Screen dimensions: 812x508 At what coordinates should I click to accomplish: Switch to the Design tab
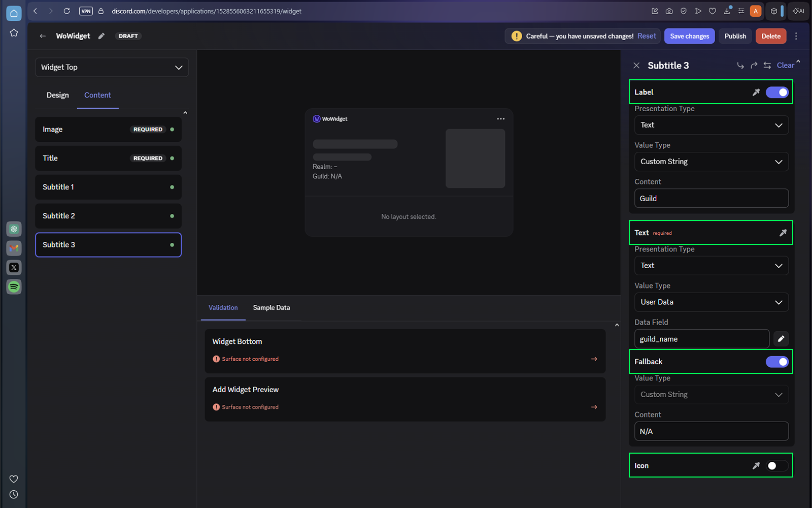pos(58,96)
